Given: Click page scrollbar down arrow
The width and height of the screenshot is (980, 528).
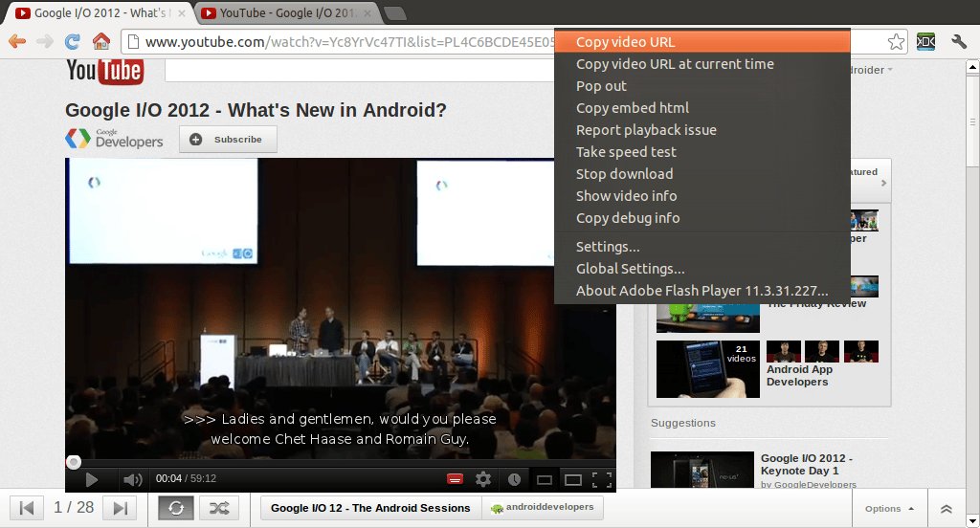Looking at the screenshot, I should pyautogui.click(x=972, y=520).
